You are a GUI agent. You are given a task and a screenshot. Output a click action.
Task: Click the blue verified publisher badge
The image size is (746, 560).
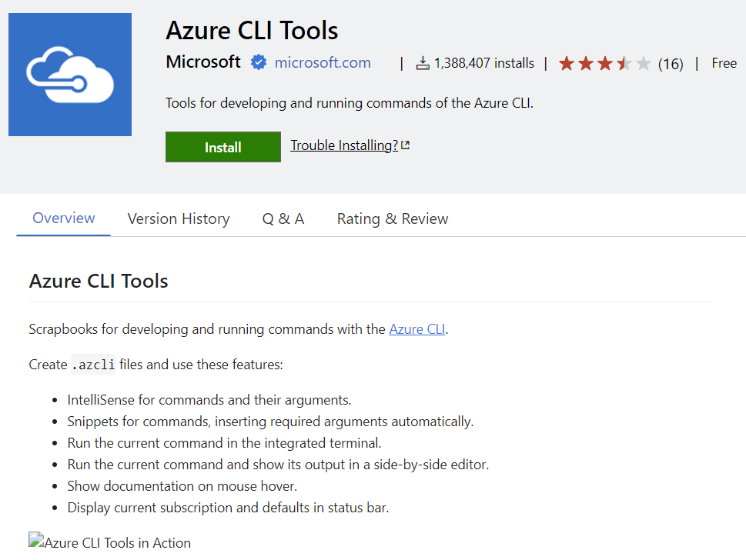point(259,62)
